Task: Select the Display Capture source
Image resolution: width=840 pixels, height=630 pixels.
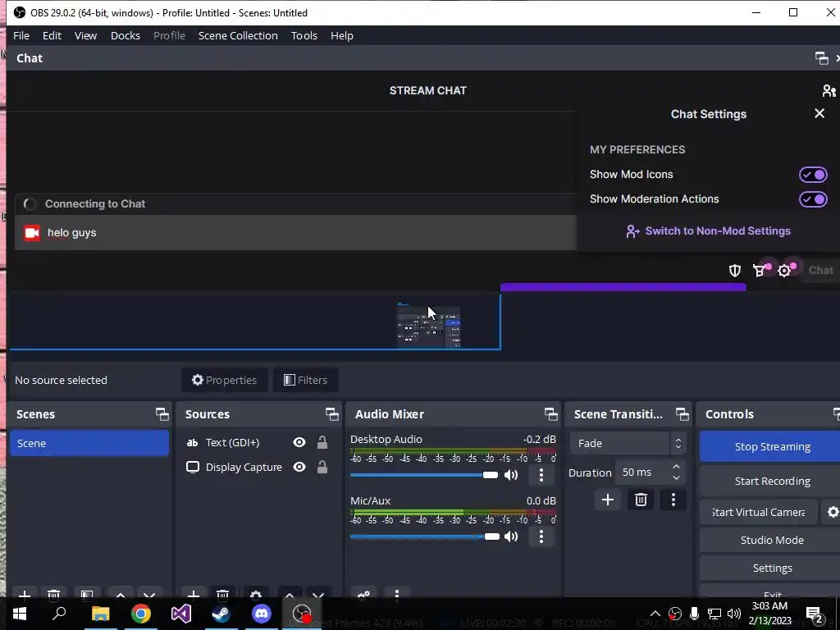Action: 244,467
